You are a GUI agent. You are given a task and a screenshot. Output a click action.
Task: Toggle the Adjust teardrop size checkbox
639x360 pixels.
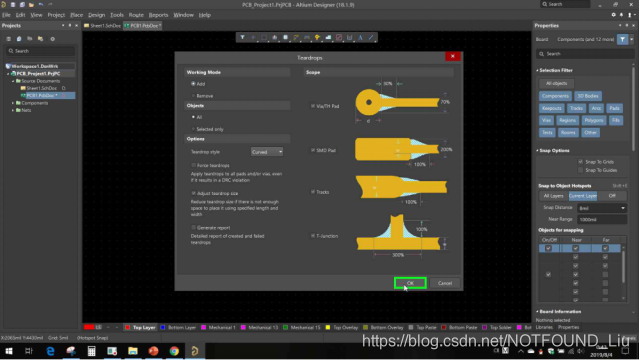(194, 193)
